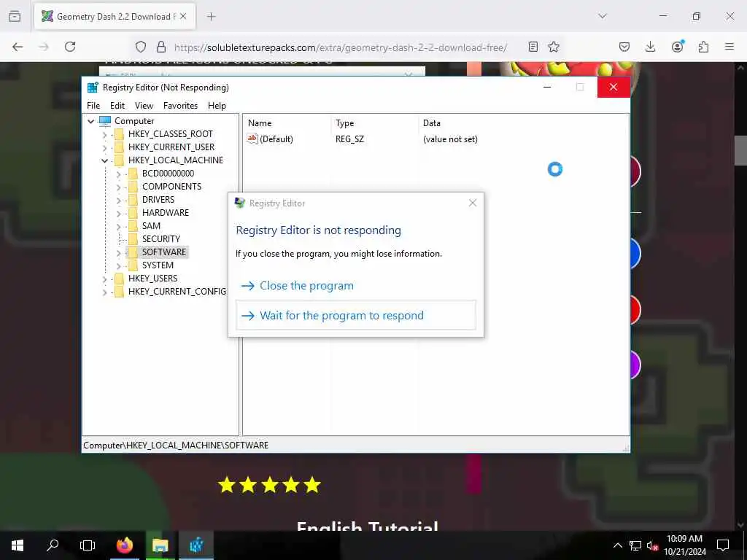This screenshot has width=747, height=560.
Task: Toggle reader view icon in address bar
Action: tap(533, 47)
